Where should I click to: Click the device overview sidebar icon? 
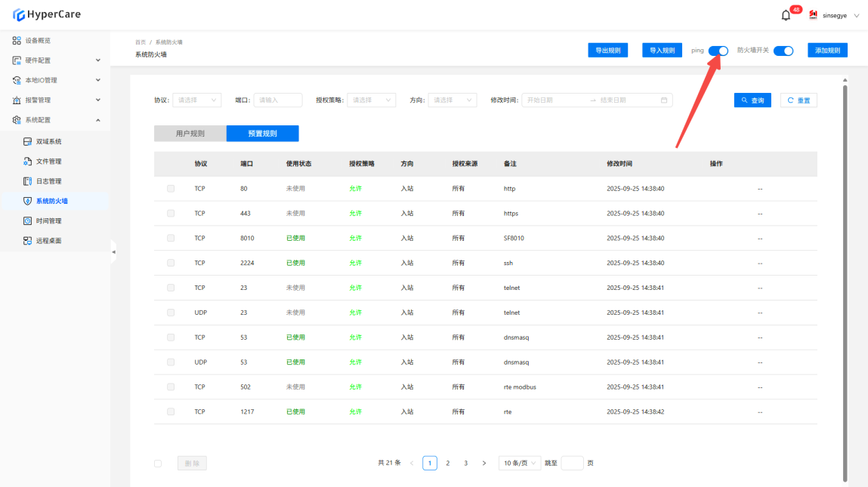[x=17, y=40]
